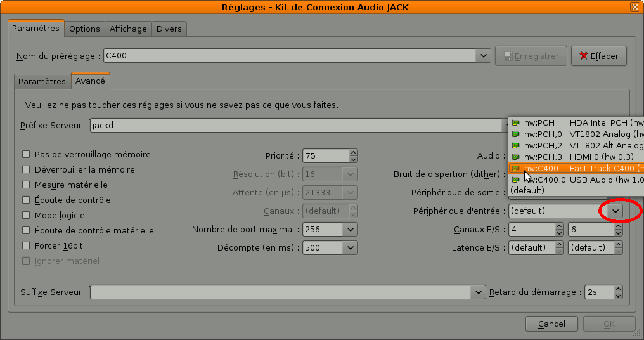Click the Cancel button
This screenshot has height=340, width=644.
coord(551,324)
